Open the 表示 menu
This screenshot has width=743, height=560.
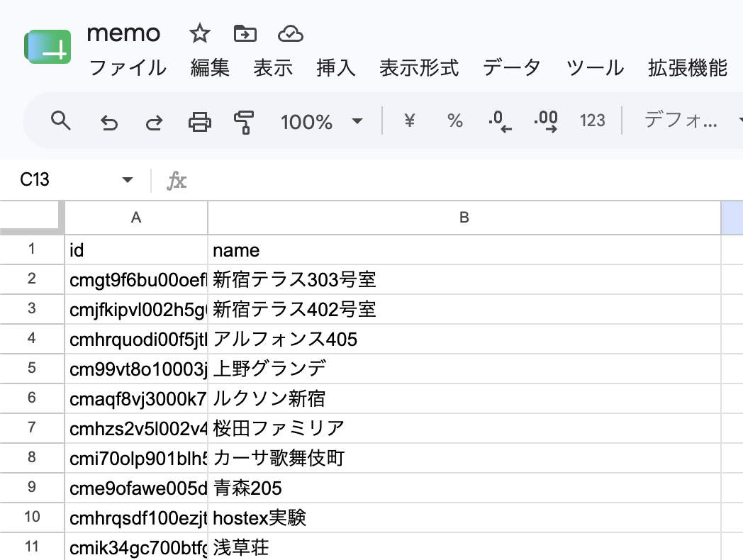click(273, 68)
